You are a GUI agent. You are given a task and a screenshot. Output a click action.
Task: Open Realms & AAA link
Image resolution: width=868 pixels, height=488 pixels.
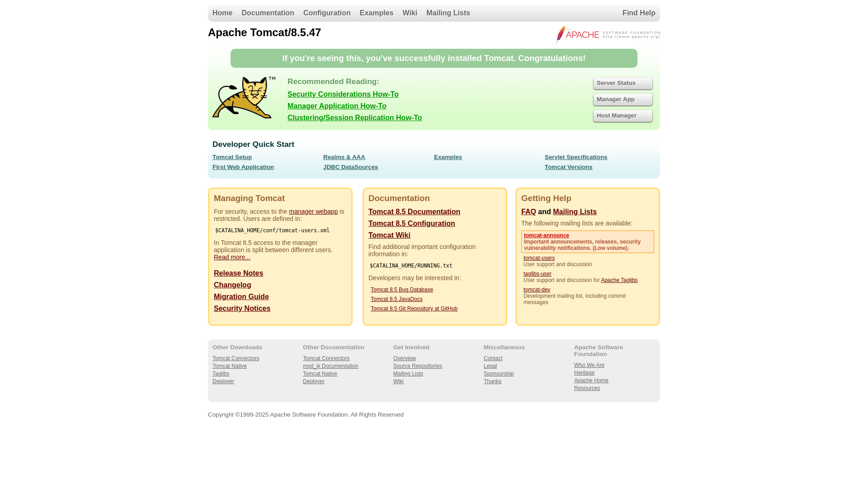click(x=344, y=157)
